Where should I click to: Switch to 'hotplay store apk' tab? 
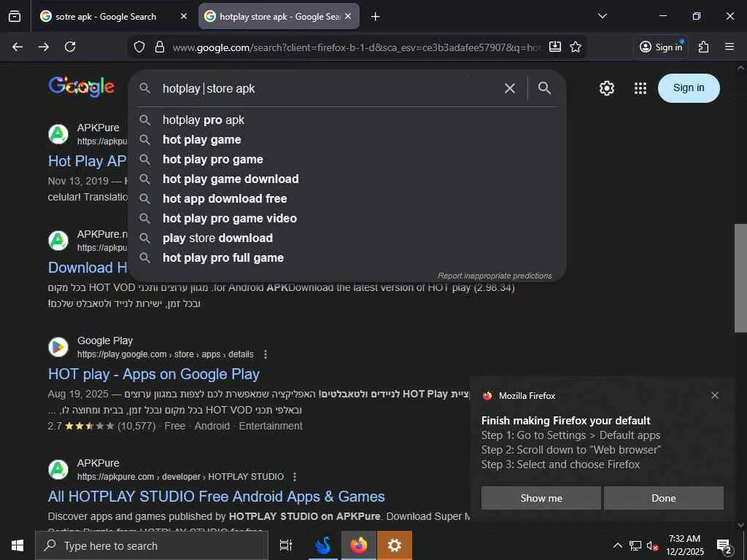click(x=279, y=16)
